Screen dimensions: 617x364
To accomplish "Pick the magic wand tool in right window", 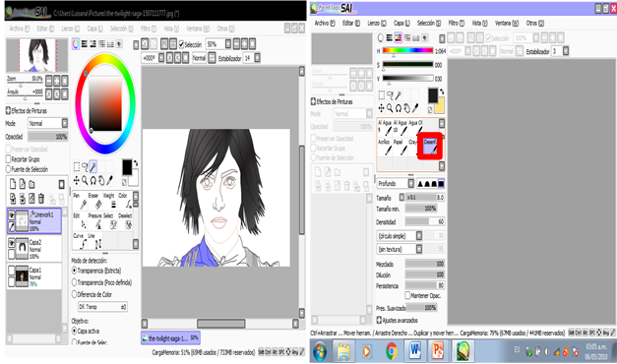I will point(399,94).
